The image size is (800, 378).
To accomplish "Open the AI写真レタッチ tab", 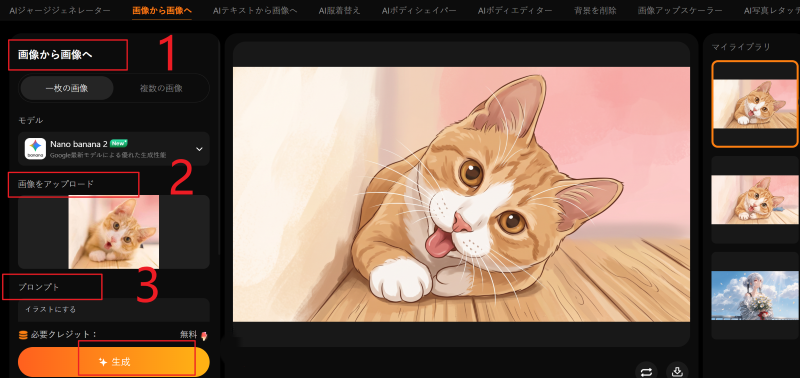I will click(771, 10).
